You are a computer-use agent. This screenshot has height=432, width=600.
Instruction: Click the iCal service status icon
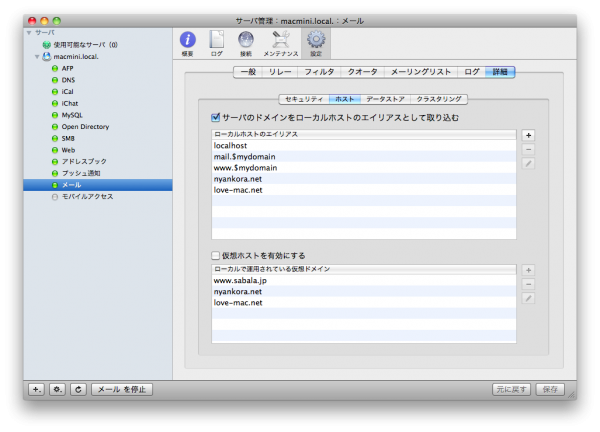[x=55, y=92]
